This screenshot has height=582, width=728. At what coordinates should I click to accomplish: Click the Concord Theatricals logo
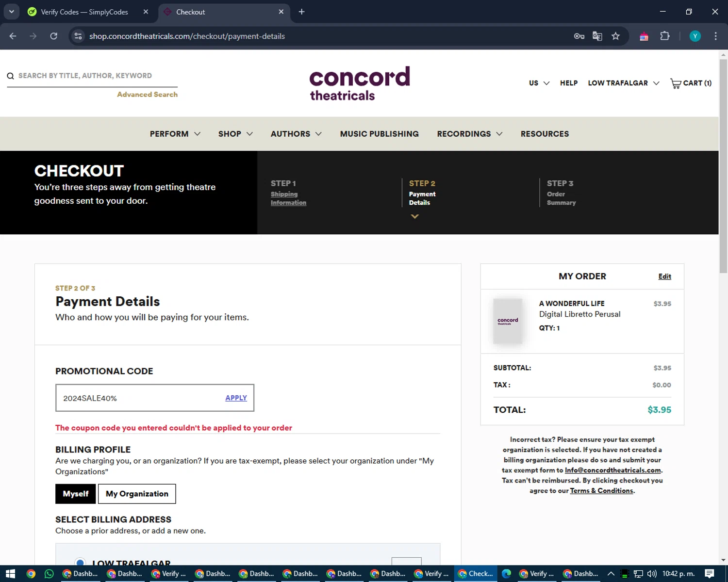click(360, 83)
